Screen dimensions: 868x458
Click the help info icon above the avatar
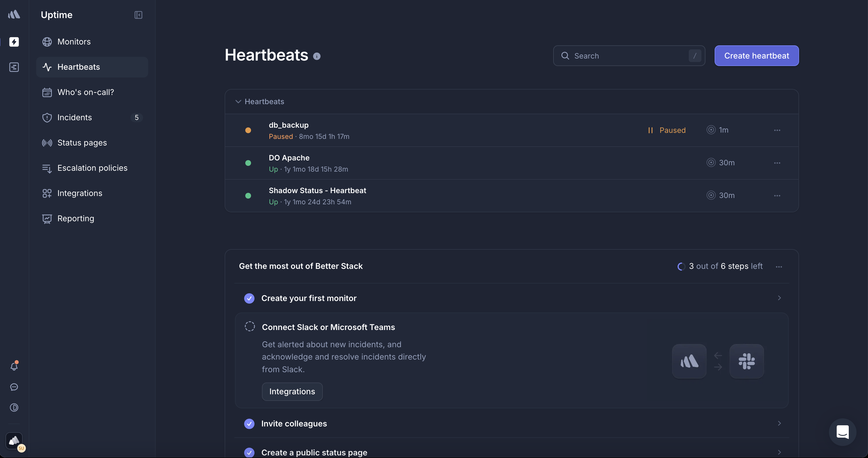(14, 407)
